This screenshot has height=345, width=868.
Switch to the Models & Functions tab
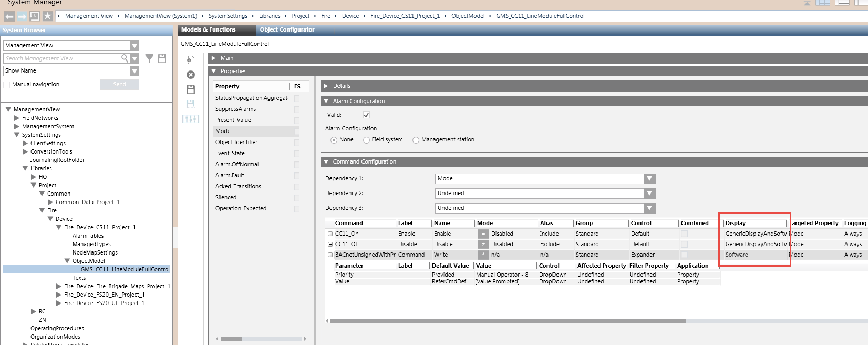[209, 30]
